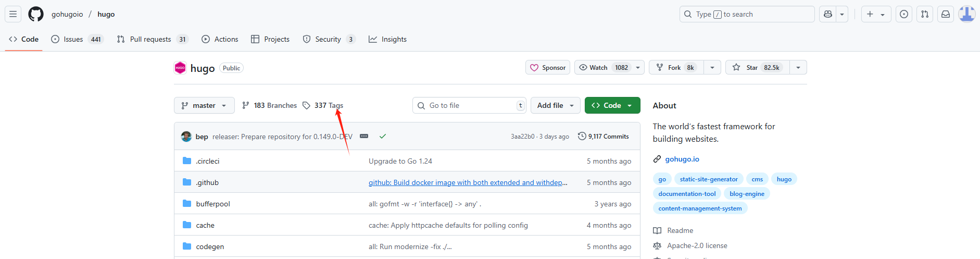
Task: Open the green Code dropdown button
Action: click(612, 105)
